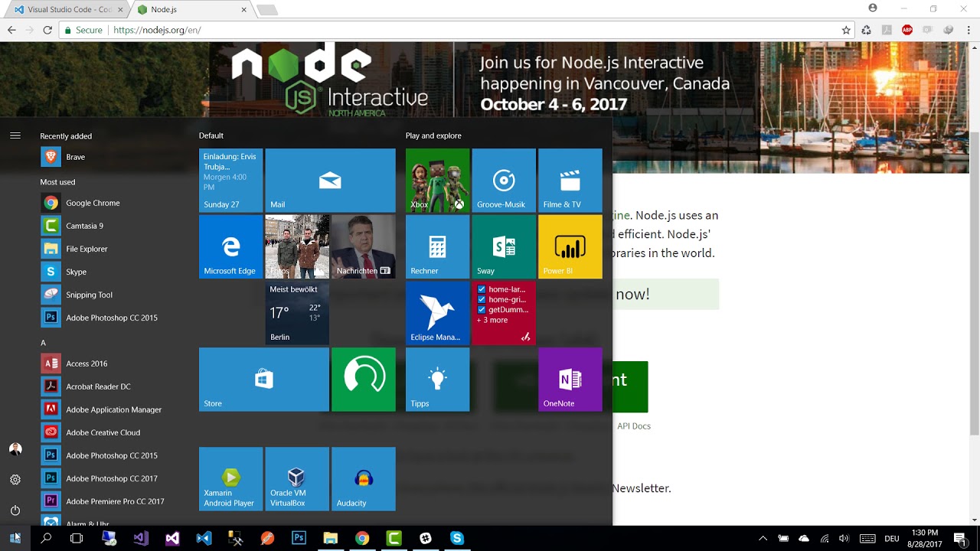
Task: Open the Fotos photo tile
Action: (297, 246)
